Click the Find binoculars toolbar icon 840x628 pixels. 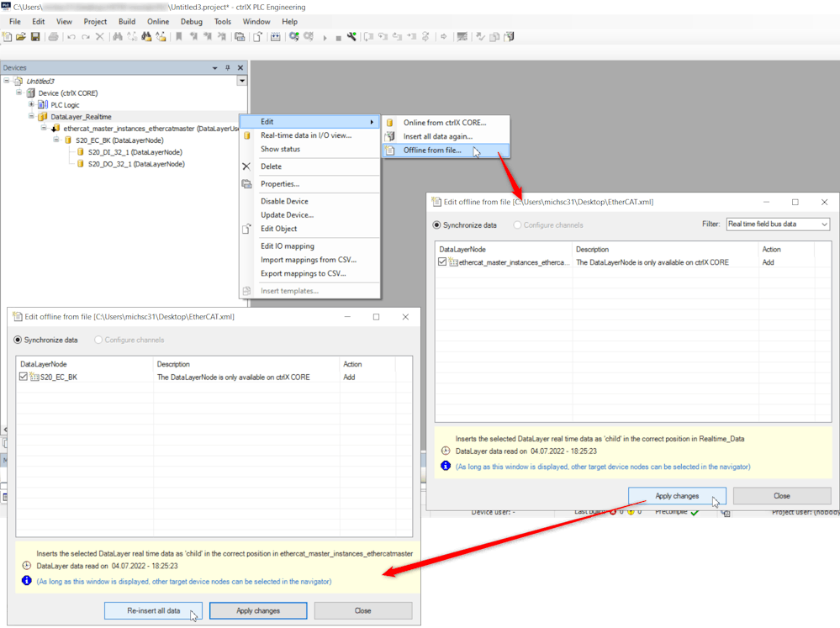[x=118, y=37]
